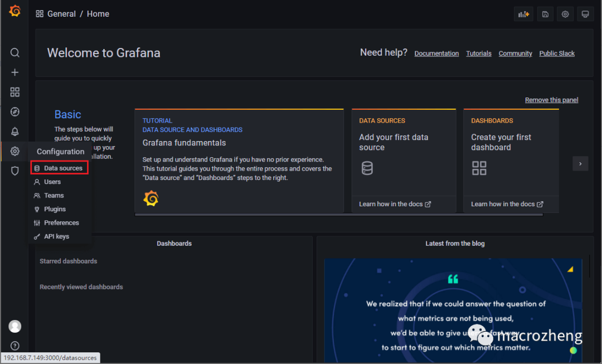Open the Public Slack link
This screenshot has height=364, width=602.
[557, 54]
